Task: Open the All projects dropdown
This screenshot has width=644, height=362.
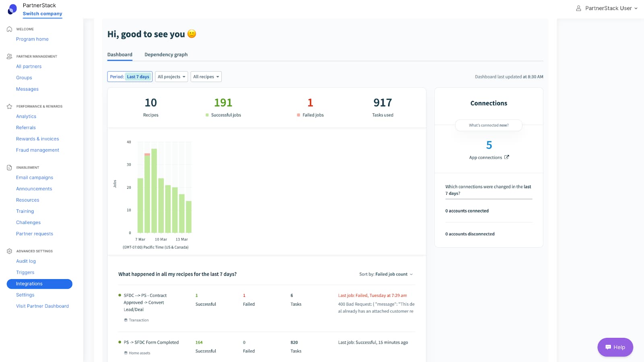Action: coord(171,76)
